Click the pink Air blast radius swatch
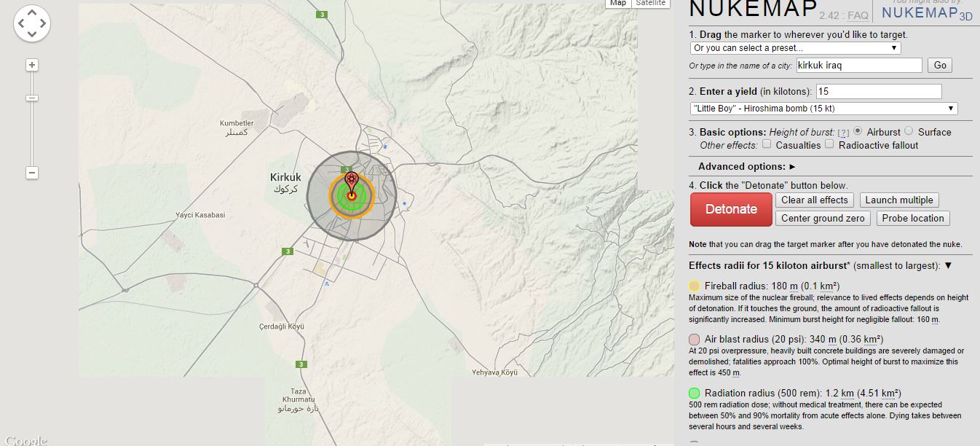Screen dimensions: 980x446 [695, 339]
